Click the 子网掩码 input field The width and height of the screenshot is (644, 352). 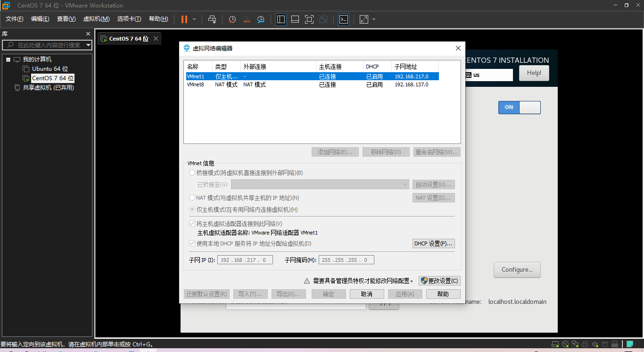347,260
